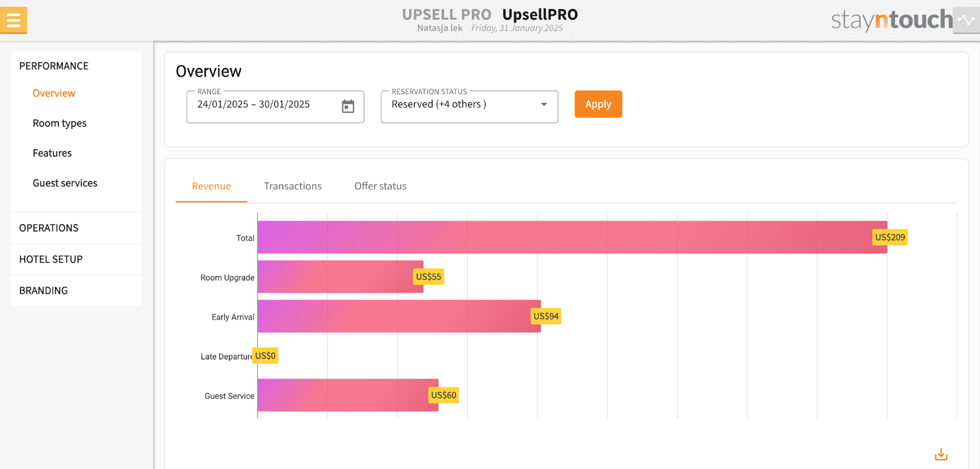This screenshot has height=469, width=980.
Task: Click the Natasja lek user name
Action: (440, 28)
